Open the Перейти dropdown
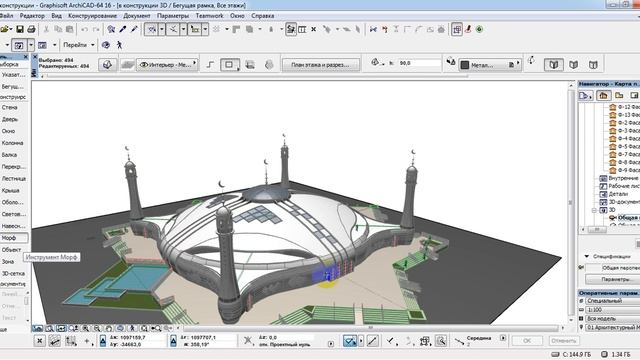This screenshot has height=360, width=640. point(78,45)
